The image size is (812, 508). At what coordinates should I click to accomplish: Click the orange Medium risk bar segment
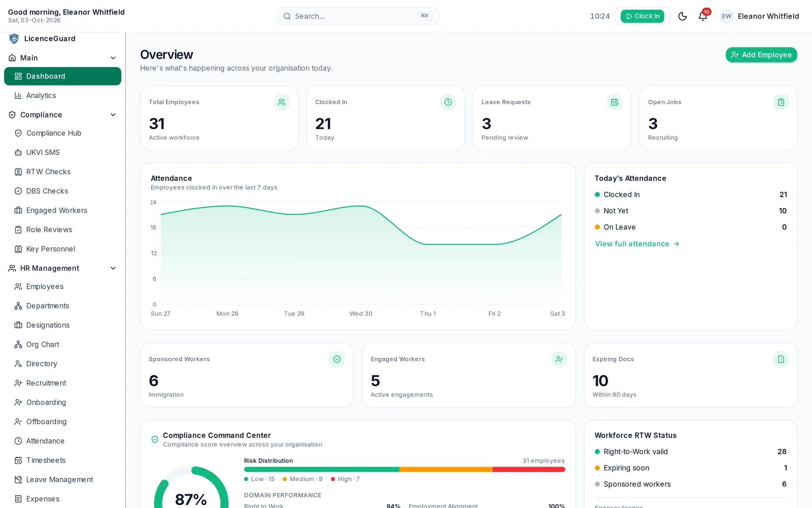point(446,469)
